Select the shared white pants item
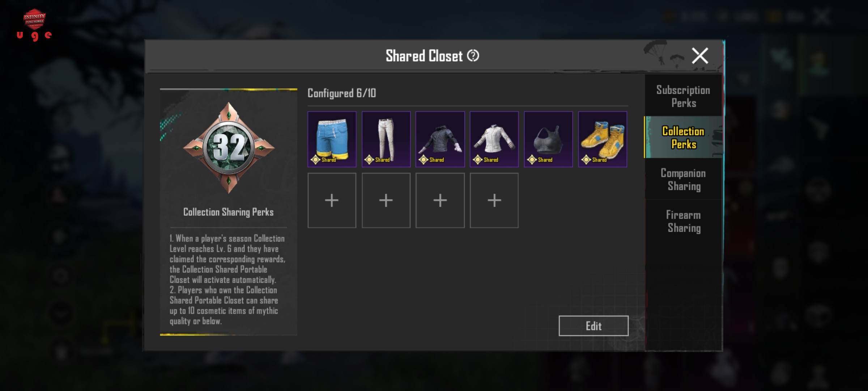Image resolution: width=868 pixels, height=391 pixels. click(x=386, y=139)
